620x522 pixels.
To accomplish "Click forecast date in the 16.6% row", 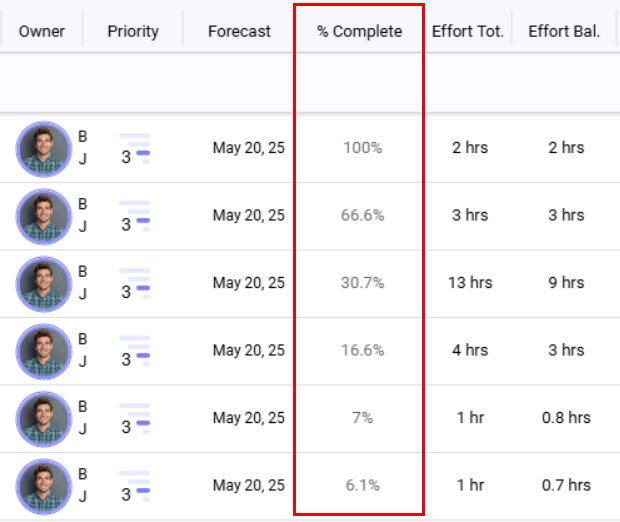I will (248, 351).
